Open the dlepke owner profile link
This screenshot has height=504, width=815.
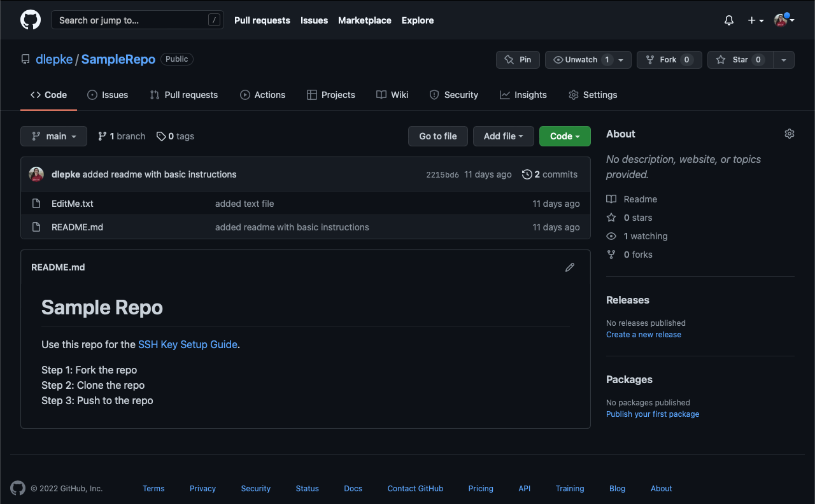point(54,59)
